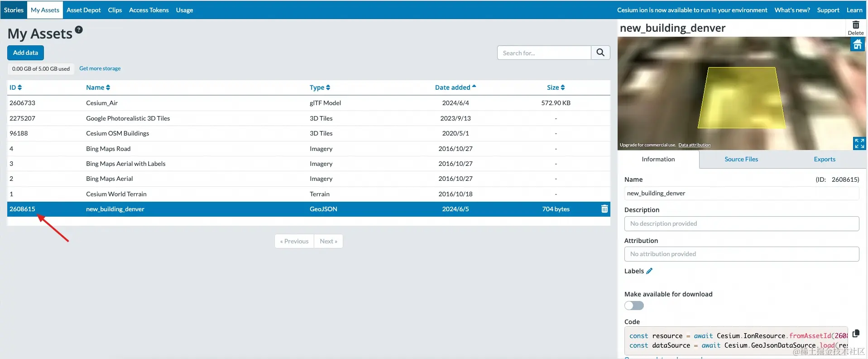Click the code snippet box
868x359 pixels.
click(736, 341)
